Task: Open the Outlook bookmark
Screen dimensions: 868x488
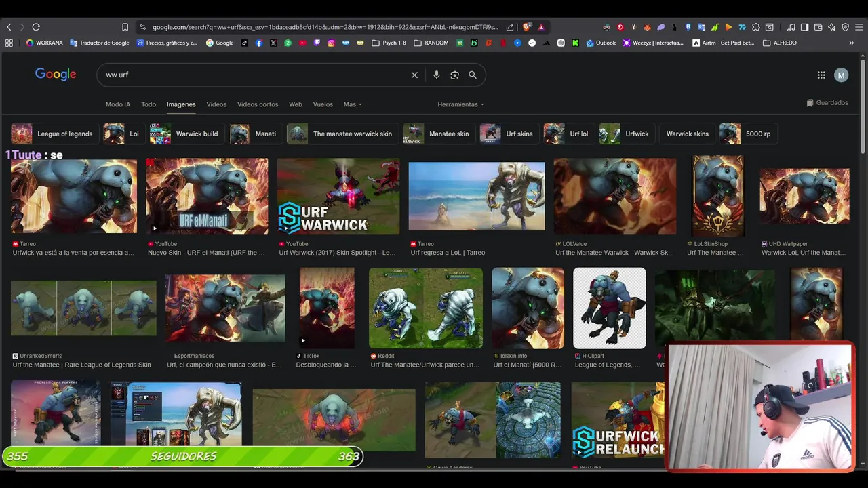Action: [x=601, y=43]
